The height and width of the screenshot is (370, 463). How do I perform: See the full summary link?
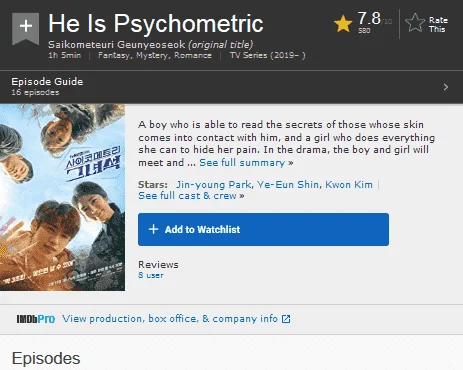click(x=246, y=163)
